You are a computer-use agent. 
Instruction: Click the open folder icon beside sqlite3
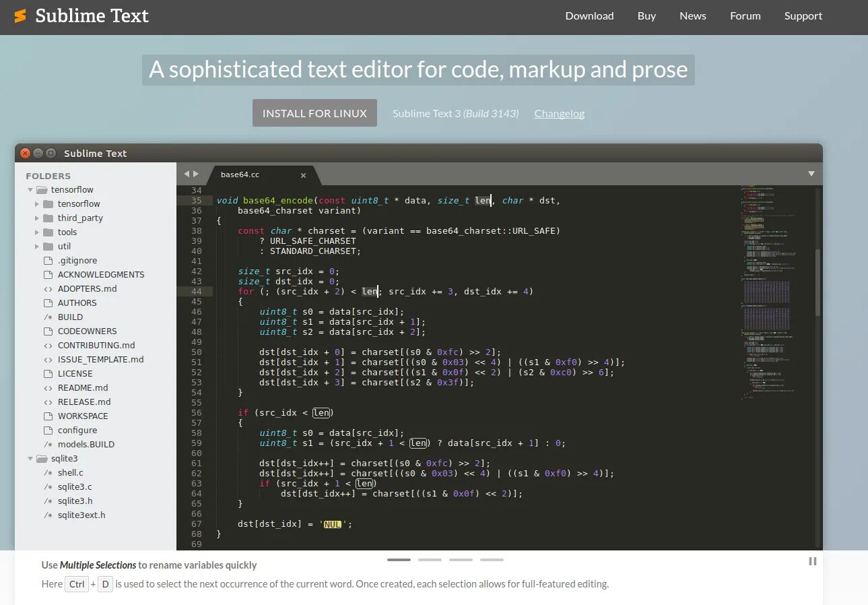[x=41, y=459]
